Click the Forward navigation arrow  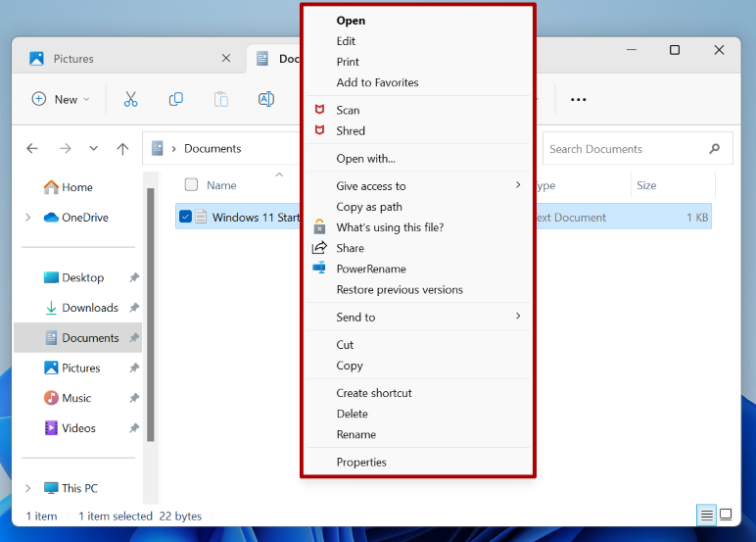[65, 148]
